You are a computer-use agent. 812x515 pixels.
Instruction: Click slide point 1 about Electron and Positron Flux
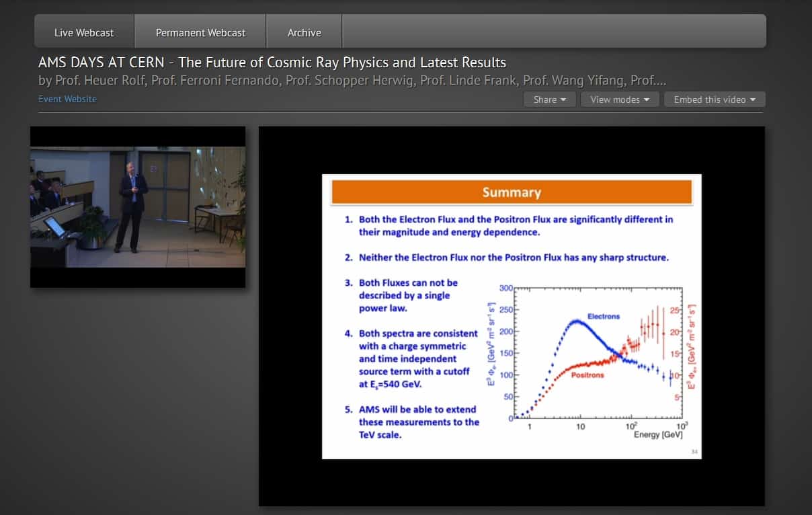click(x=509, y=225)
